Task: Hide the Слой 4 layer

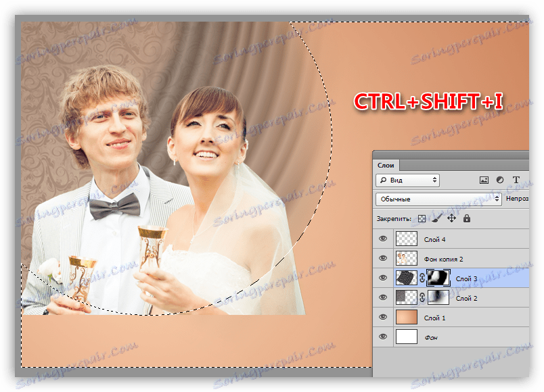Action: click(383, 239)
